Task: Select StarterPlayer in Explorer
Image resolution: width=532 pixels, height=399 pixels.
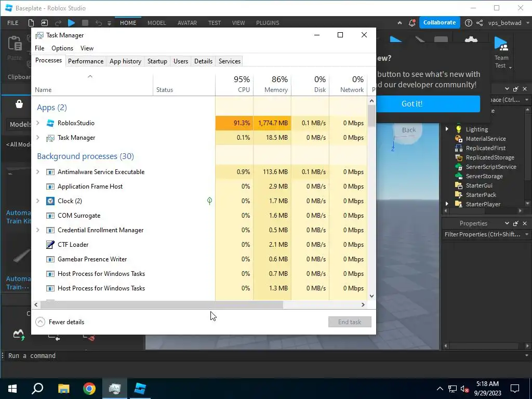Action: [x=483, y=204]
